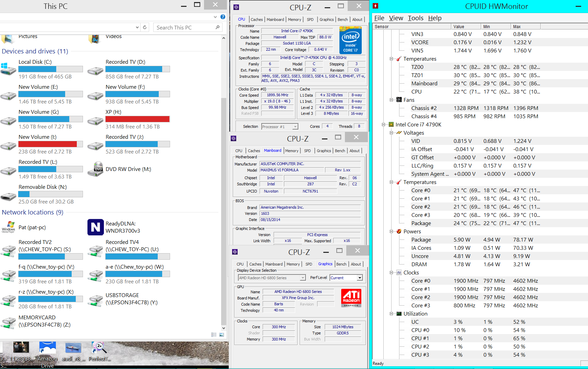Collapse the Clocks node in HWMonitor
The width and height of the screenshot is (588, 369).
[x=392, y=273]
